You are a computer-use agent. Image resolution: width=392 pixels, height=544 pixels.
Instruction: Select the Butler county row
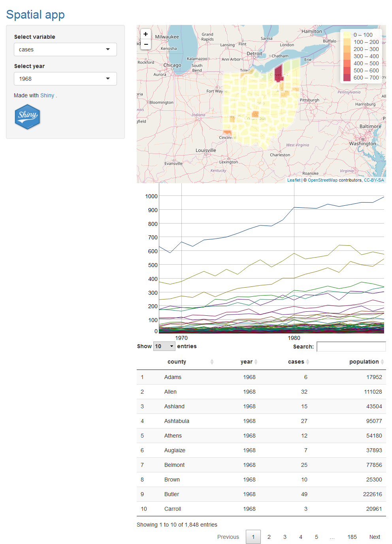(x=261, y=494)
